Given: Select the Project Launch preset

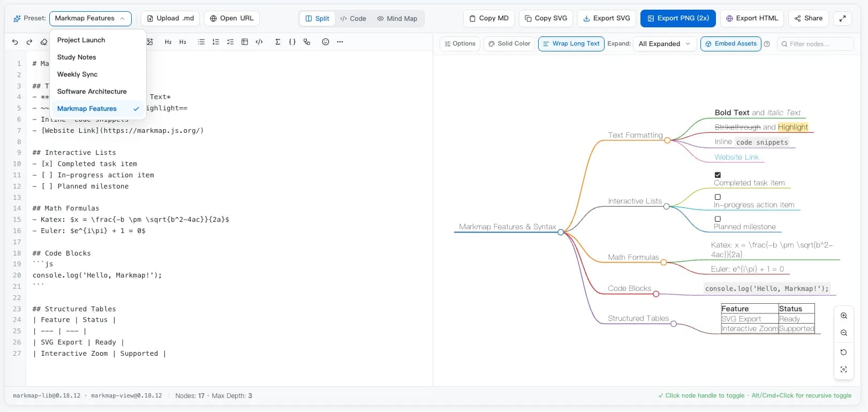Looking at the screenshot, I should (x=98, y=40).
